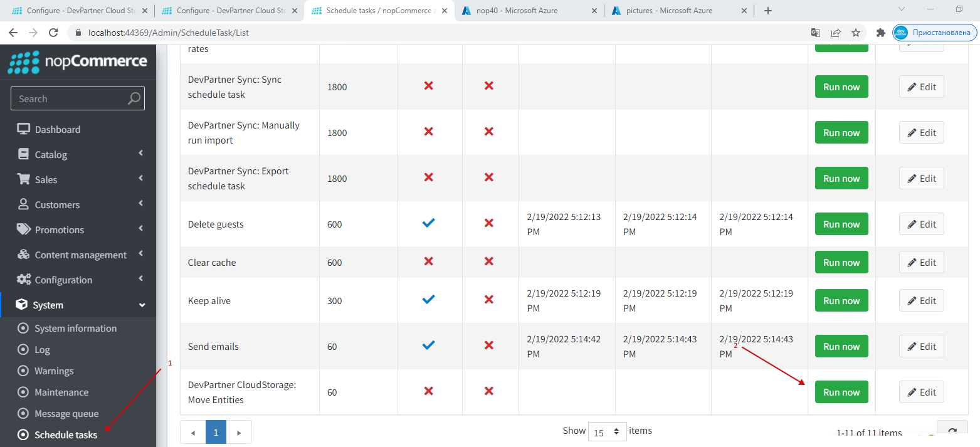The width and height of the screenshot is (980, 447).
Task: Open the Show items per page dropdown
Action: [607, 432]
